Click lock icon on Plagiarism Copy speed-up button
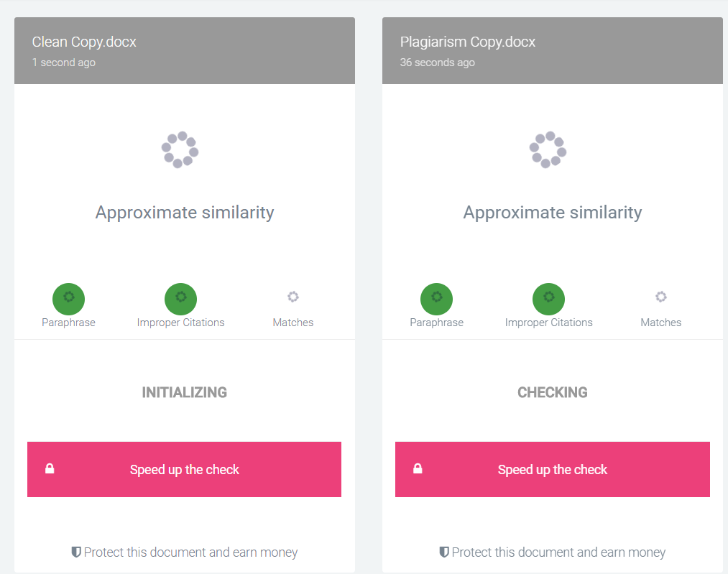 tap(418, 468)
